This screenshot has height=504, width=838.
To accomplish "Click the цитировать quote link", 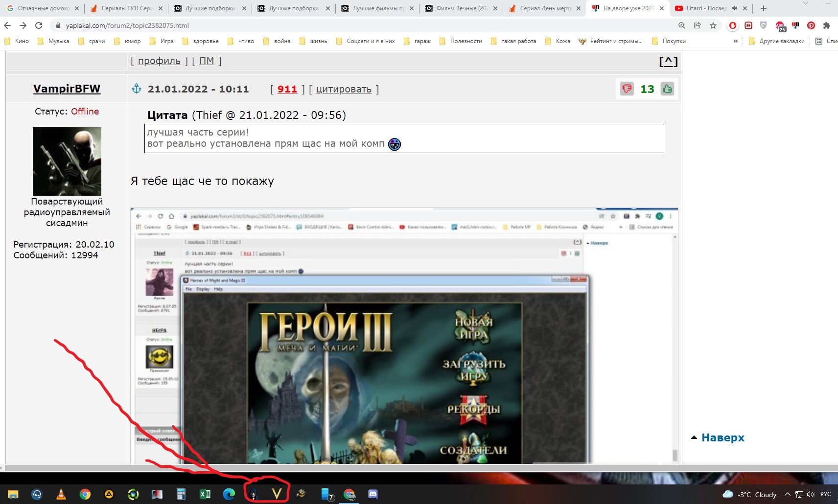I will click(x=344, y=89).
